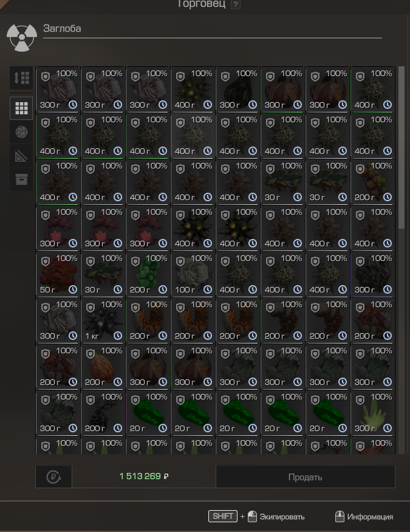Select the all-items grid filter
This screenshot has width=410, height=532.
(x=21, y=108)
